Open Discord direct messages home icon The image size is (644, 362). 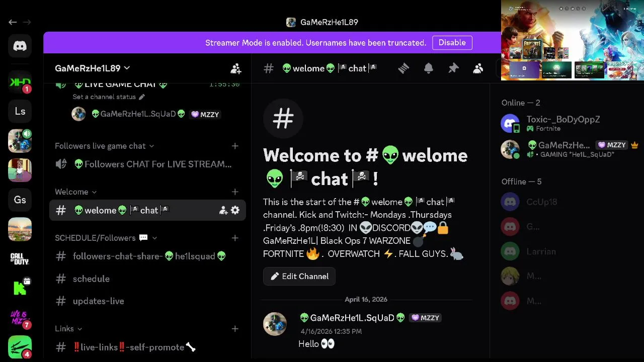coord(20,46)
